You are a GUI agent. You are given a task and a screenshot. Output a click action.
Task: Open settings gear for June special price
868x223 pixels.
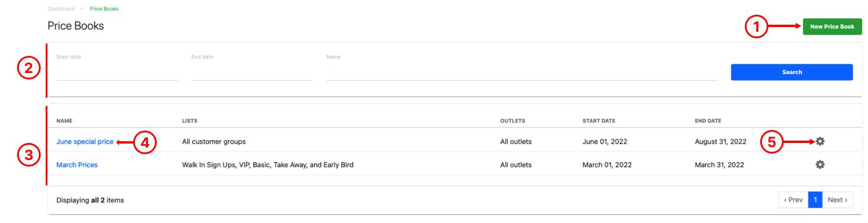click(x=820, y=141)
